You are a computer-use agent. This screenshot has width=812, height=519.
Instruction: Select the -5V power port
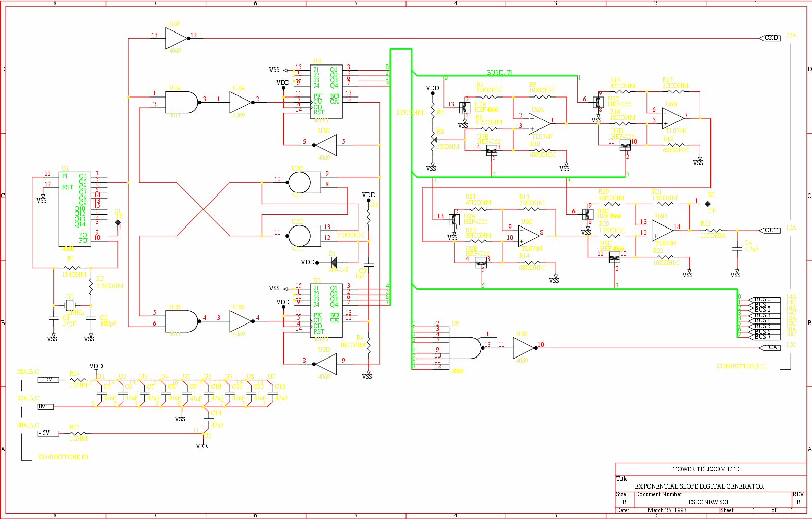click(x=48, y=433)
